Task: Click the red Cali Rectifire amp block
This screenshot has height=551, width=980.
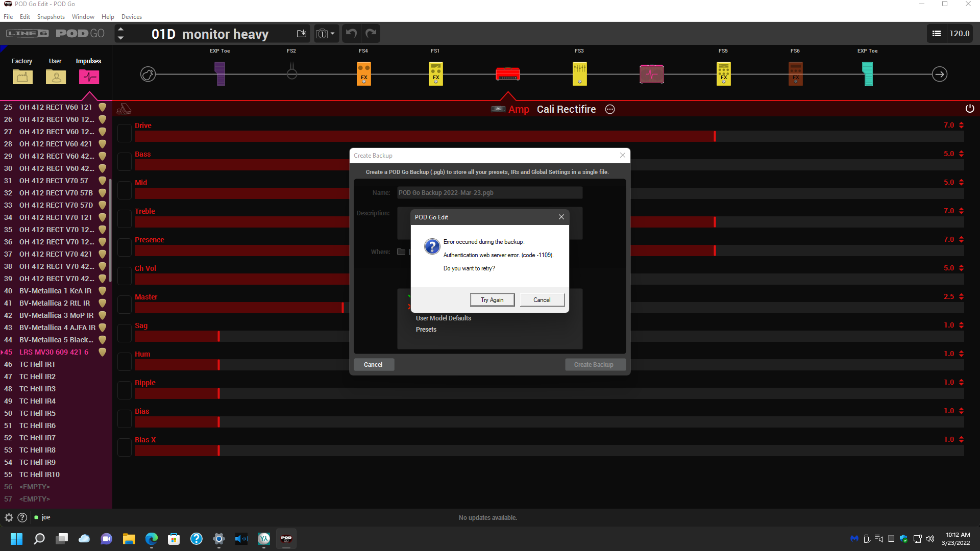Action: coord(507,74)
